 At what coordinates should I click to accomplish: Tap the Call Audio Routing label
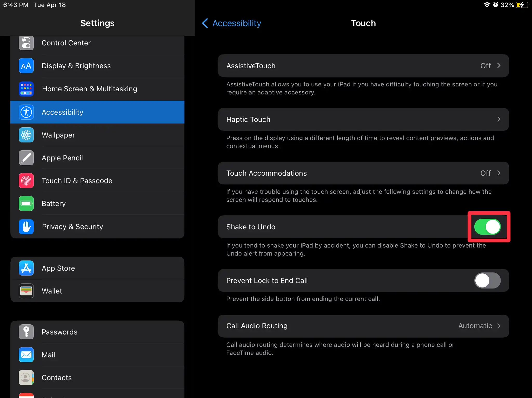click(x=257, y=326)
